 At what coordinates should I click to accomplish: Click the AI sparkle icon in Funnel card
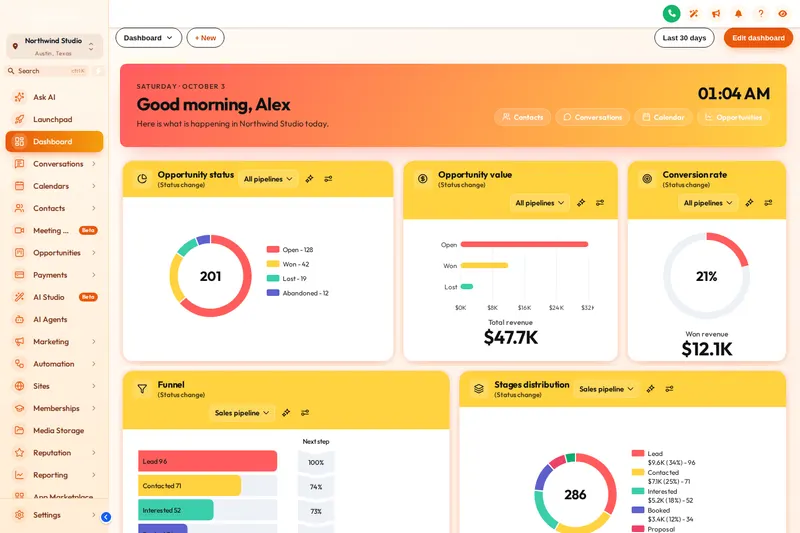point(286,413)
